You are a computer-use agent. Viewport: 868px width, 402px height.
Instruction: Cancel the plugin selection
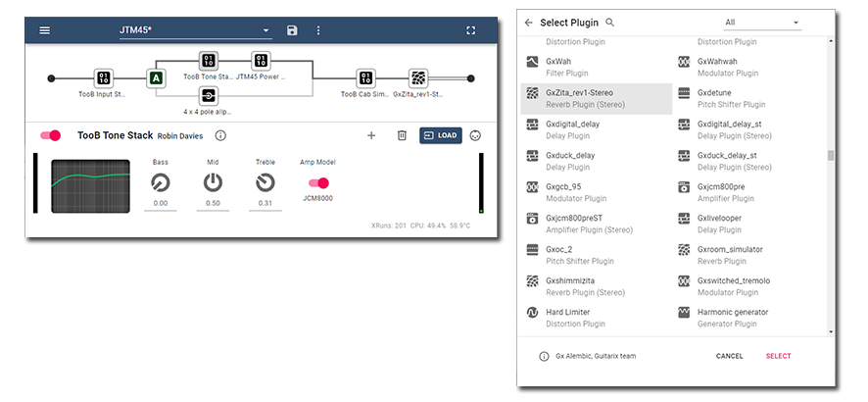click(x=730, y=356)
